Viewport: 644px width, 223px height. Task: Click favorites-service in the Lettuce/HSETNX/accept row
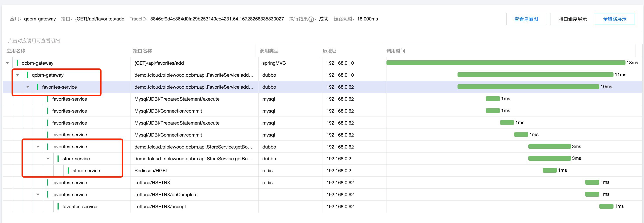click(80, 207)
